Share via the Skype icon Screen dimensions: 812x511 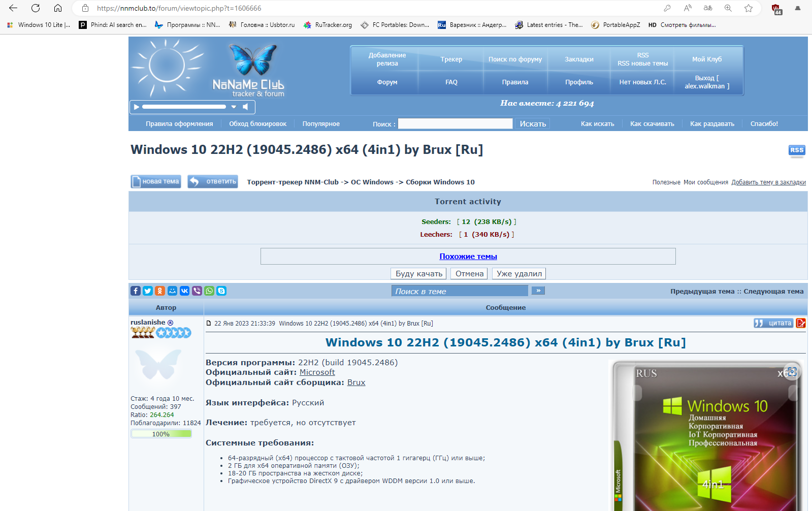pos(221,291)
